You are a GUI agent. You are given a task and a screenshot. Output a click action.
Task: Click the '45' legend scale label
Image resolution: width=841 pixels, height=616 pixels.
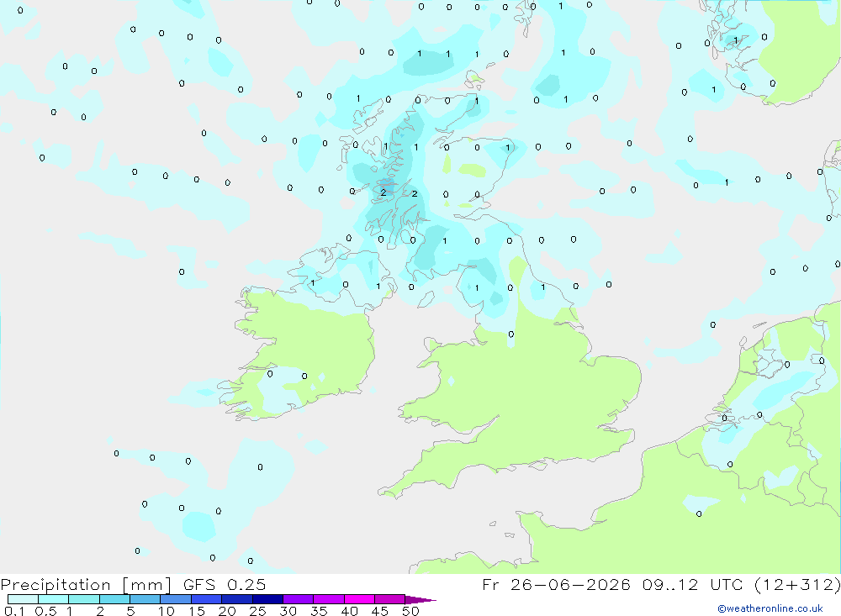click(x=380, y=611)
